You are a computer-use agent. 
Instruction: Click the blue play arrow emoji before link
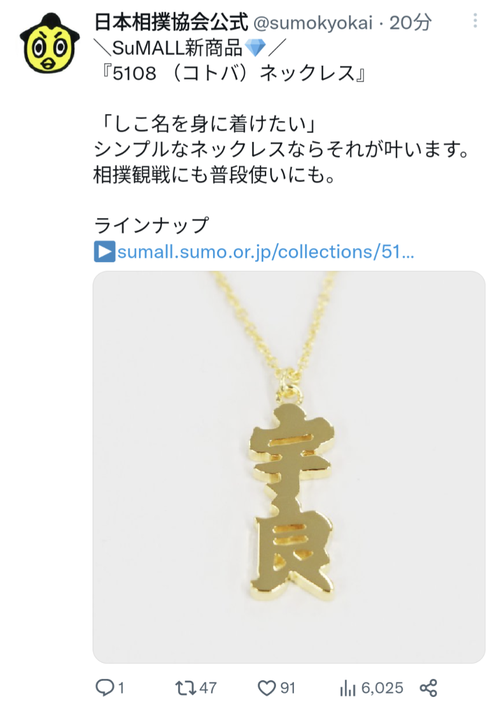(x=105, y=252)
